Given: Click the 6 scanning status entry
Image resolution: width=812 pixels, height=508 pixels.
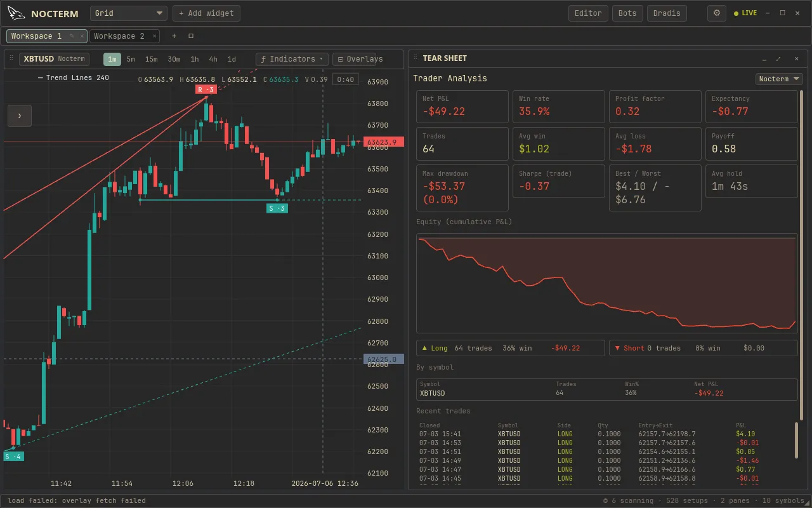Looking at the screenshot, I should [628, 500].
